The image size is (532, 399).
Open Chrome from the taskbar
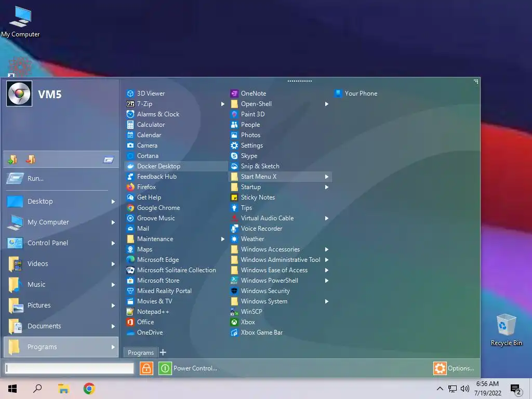89,389
